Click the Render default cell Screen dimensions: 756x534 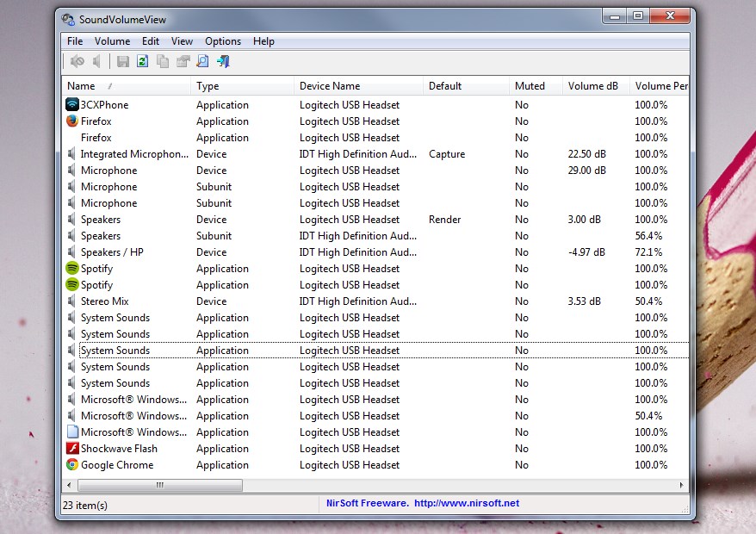tap(444, 220)
